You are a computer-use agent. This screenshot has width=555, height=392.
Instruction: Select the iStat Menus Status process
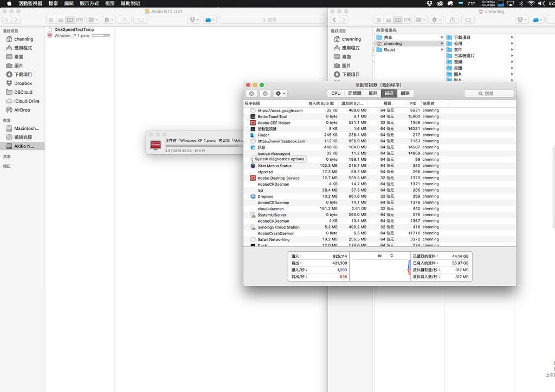[x=380, y=166]
